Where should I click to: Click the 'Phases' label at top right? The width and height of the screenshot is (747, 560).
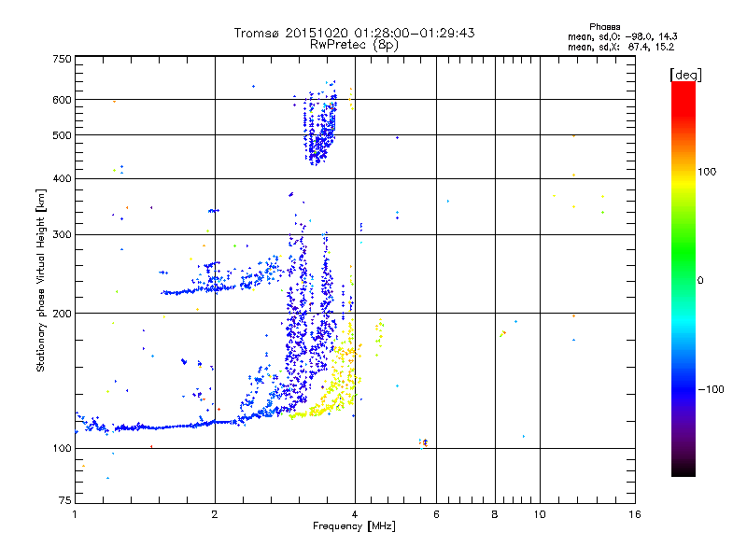(604, 27)
